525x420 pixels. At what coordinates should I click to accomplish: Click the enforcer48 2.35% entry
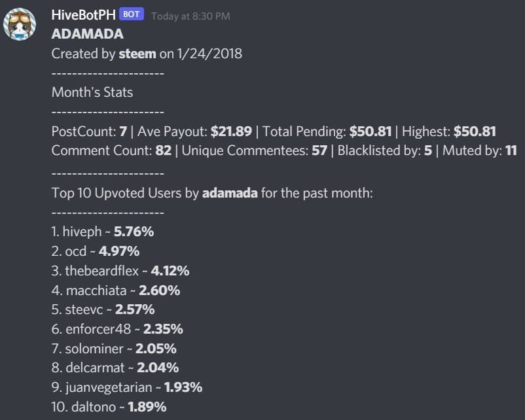[117, 329]
